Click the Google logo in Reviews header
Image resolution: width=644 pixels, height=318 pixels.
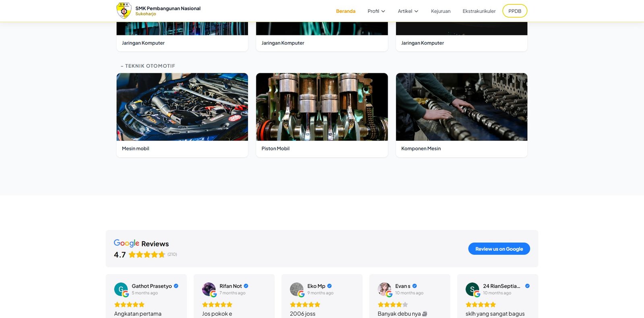pyautogui.click(x=126, y=243)
